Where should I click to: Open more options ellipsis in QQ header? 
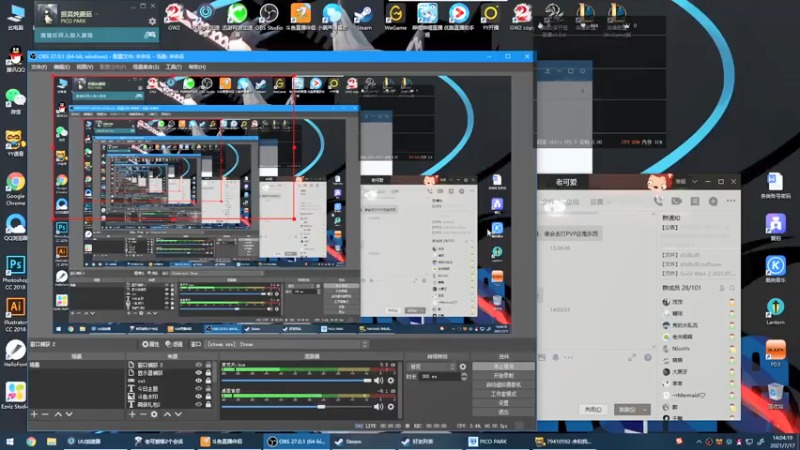(731, 201)
